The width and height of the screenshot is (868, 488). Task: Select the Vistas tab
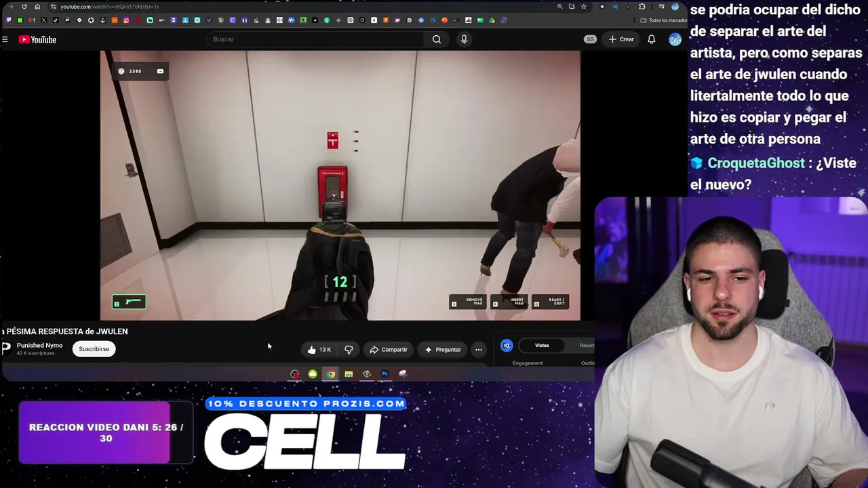coord(542,346)
